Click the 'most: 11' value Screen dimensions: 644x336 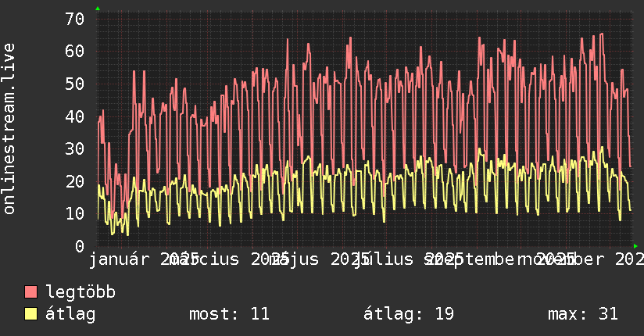(x=229, y=314)
